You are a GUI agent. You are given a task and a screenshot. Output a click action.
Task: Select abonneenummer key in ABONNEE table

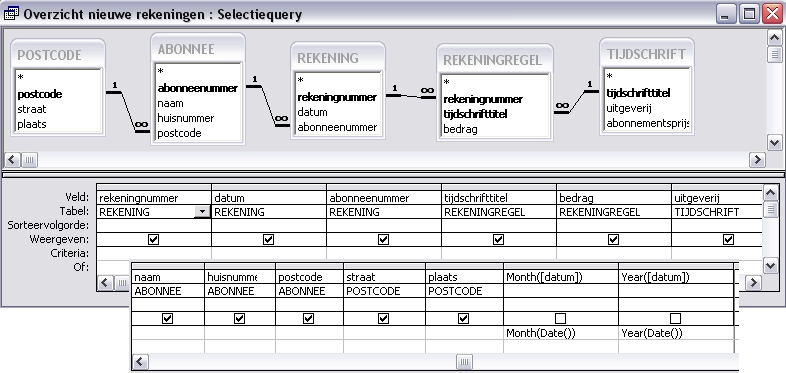pyautogui.click(x=198, y=88)
